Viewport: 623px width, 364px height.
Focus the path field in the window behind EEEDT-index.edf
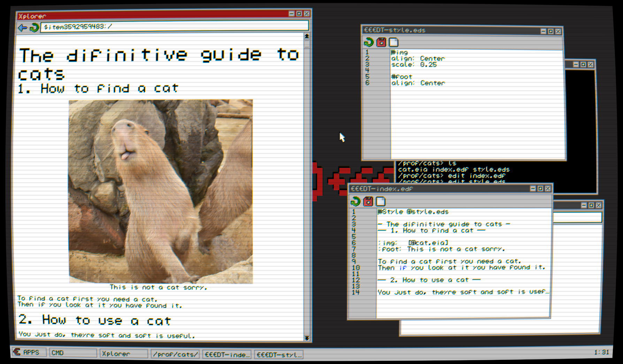pyautogui.click(x=577, y=217)
